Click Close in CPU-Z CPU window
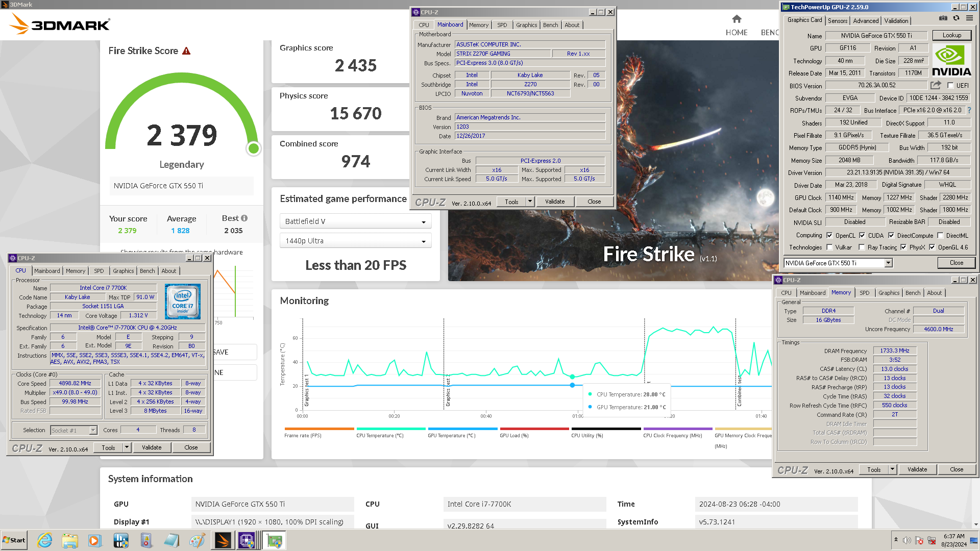 (x=191, y=447)
